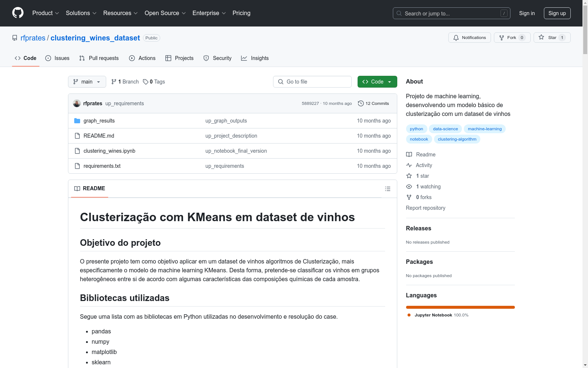Switch to the Actions tab
Viewport: 588px width, 368px height.
(142, 58)
